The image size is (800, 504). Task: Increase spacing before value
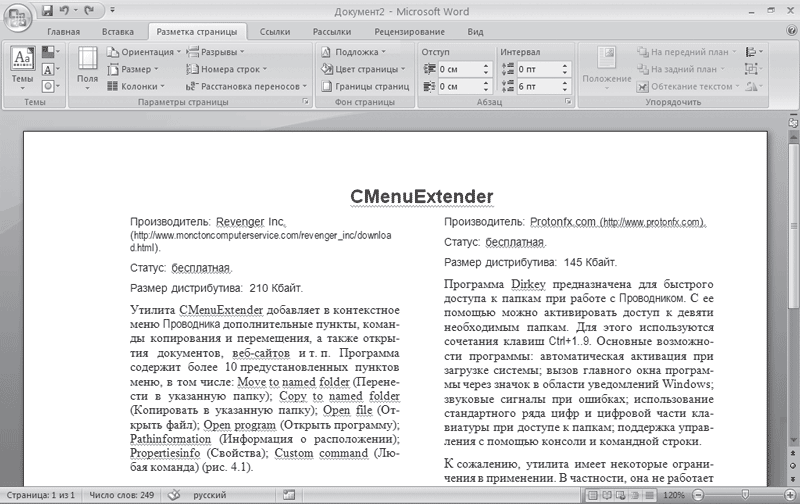click(565, 66)
